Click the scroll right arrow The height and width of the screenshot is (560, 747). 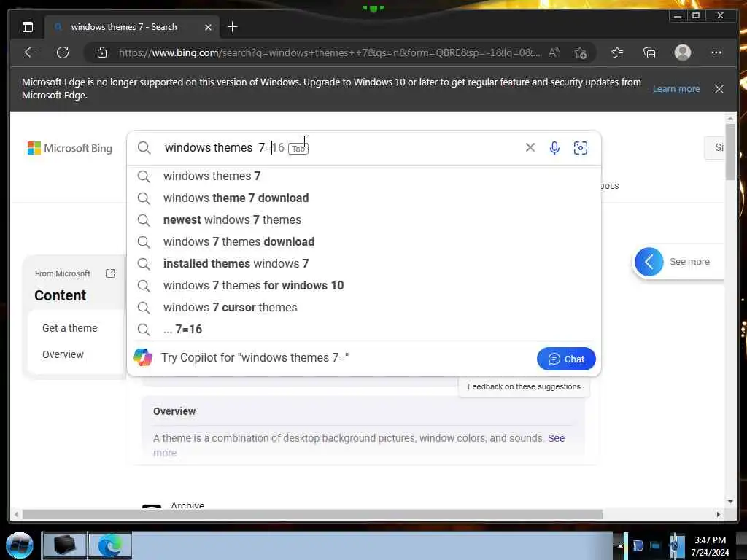click(x=719, y=514)
